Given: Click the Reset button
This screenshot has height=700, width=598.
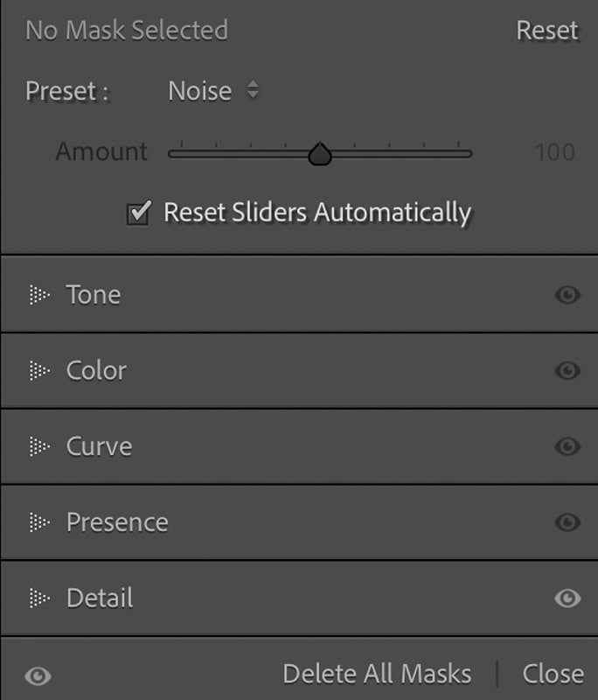Looking at the screenshot, I should coord(547,31).
